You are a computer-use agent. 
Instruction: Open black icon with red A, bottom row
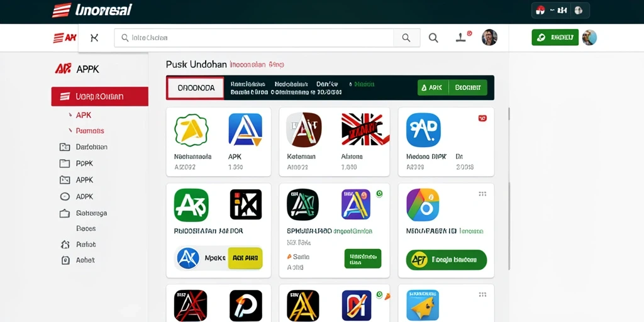tap(190, 306)
